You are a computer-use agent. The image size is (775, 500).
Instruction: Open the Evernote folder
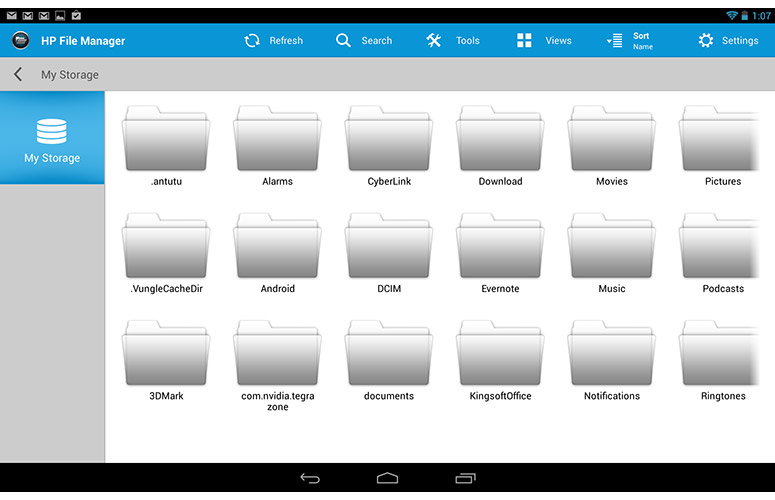coord(500,253)
